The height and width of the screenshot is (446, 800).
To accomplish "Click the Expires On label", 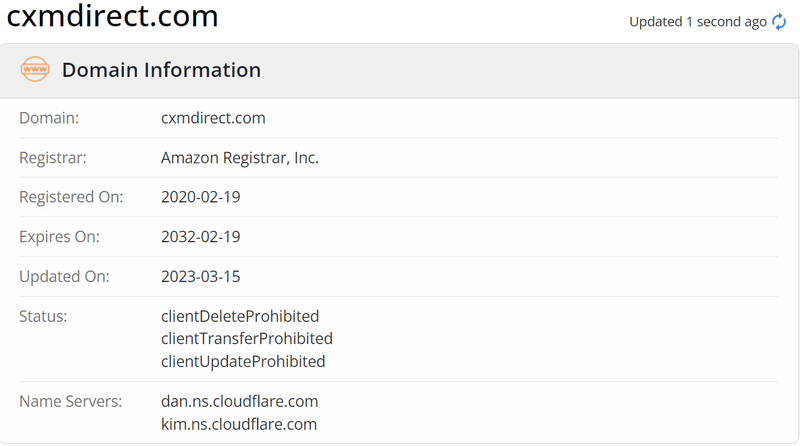I will tap(59, 237).
